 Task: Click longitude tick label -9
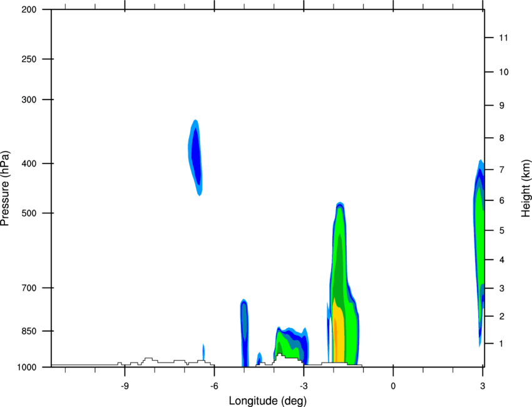(x=125, y=386)
